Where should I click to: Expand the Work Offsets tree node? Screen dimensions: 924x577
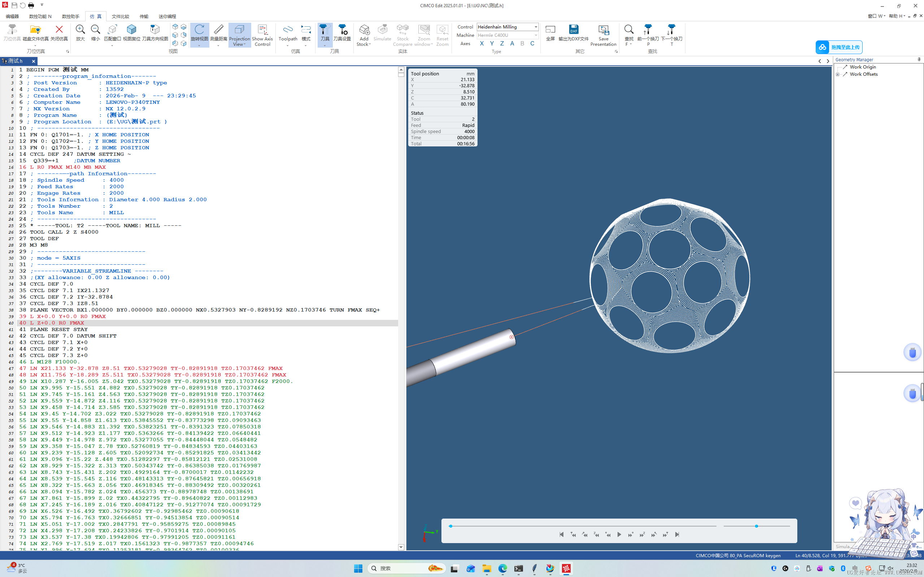(838, 74)
